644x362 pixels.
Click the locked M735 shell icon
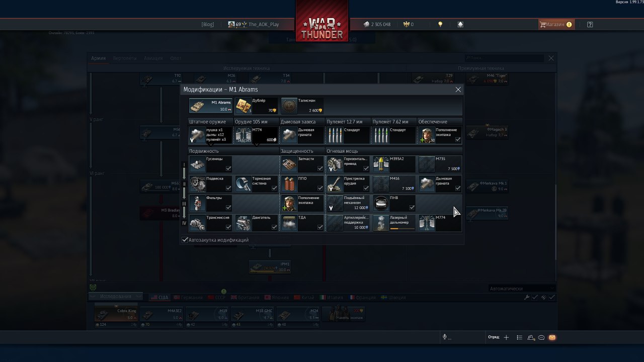pyautogui.click(x=427, y=164)
